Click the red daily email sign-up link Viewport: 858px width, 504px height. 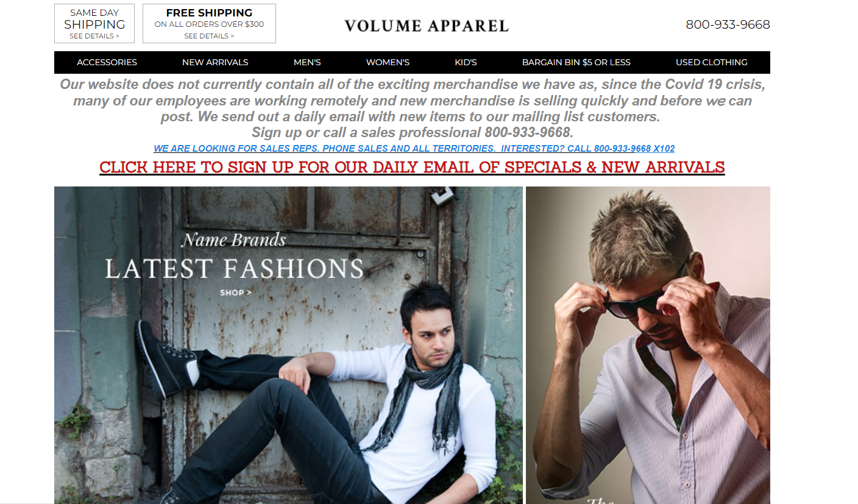(x=412, y=167)
